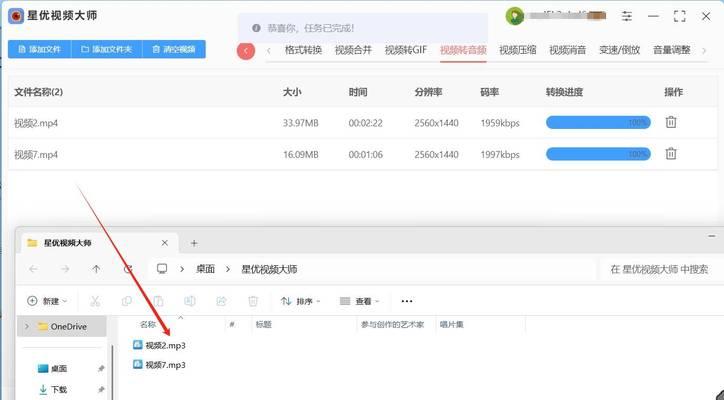Click the 文件名称(2) column header
Image resolution: width=724 pixels, height=400 pixels.
38,92
